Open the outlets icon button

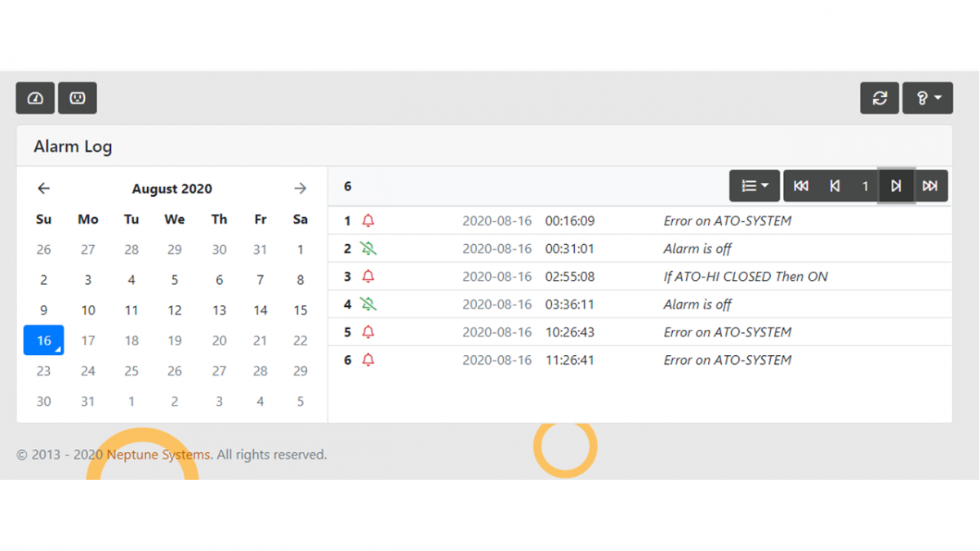pyautogui.click(x=78, y=98)
